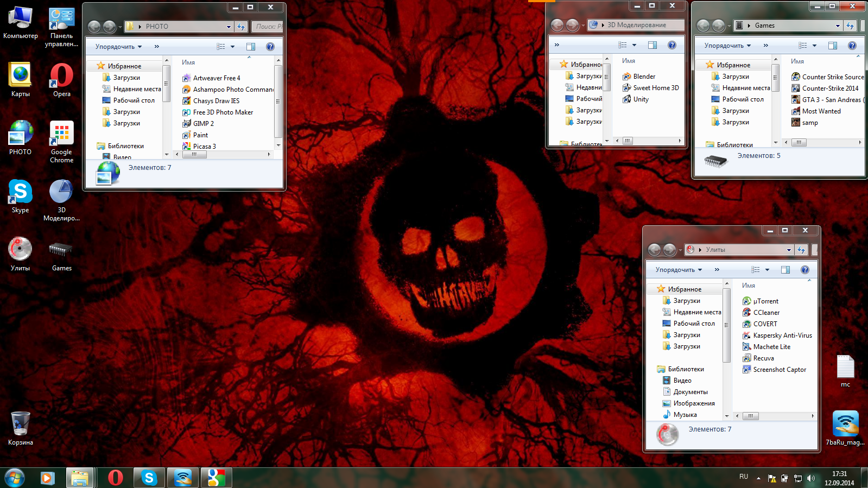This screenshot has width=868, height=488.
Task: Expand the Games address bar dropdown
Action: 838,26
